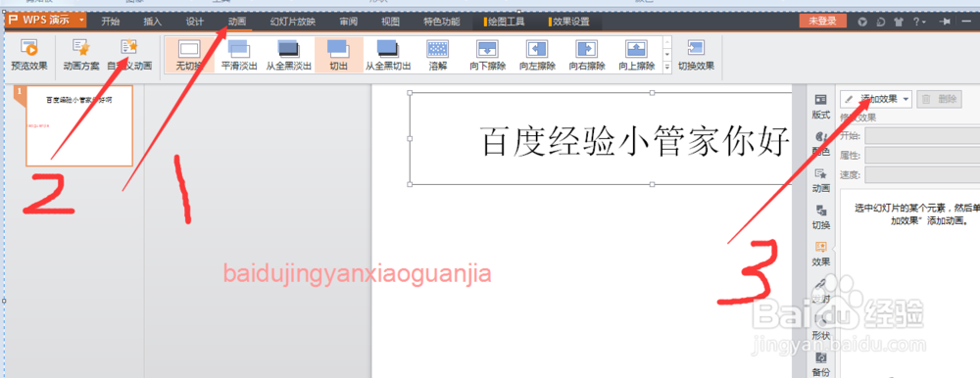Switch to the 效果设置 (Effect Settings) tab
The image size is (980, 378).
click(569, 22)
